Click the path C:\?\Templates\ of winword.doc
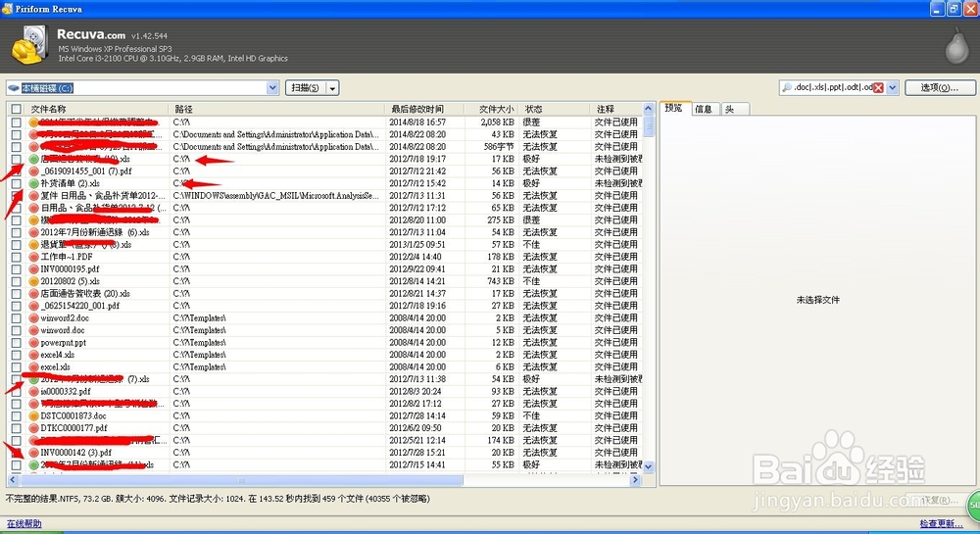 pyautogui.click(x=199, y=330)
